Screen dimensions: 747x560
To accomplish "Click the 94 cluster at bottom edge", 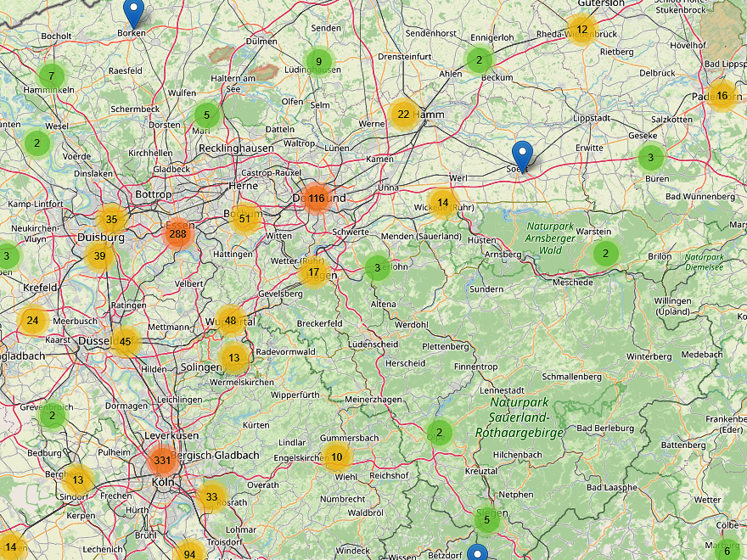I will [x=189, y=554].
